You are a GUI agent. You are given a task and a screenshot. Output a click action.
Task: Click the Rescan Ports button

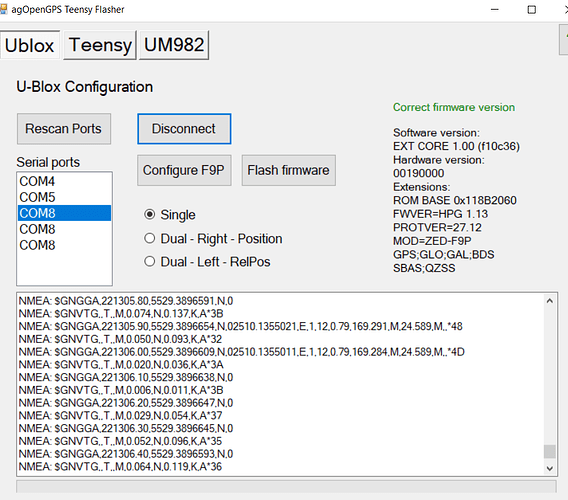64,129
